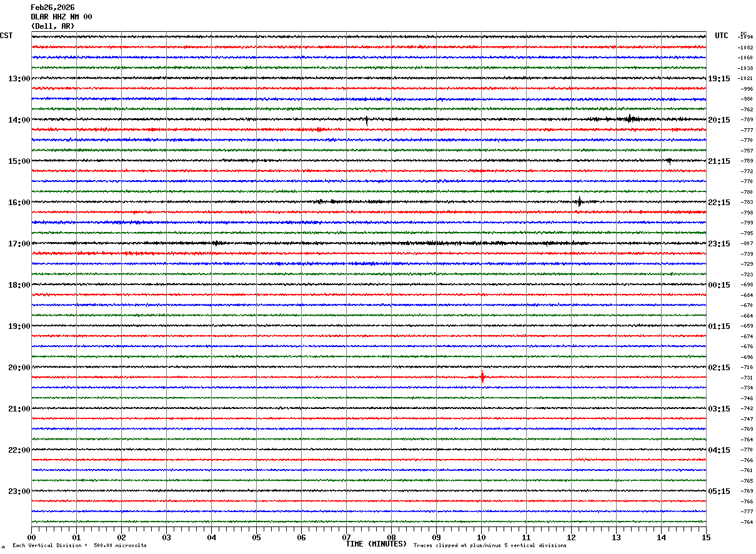Select the 16:00 CST row label

19,203
